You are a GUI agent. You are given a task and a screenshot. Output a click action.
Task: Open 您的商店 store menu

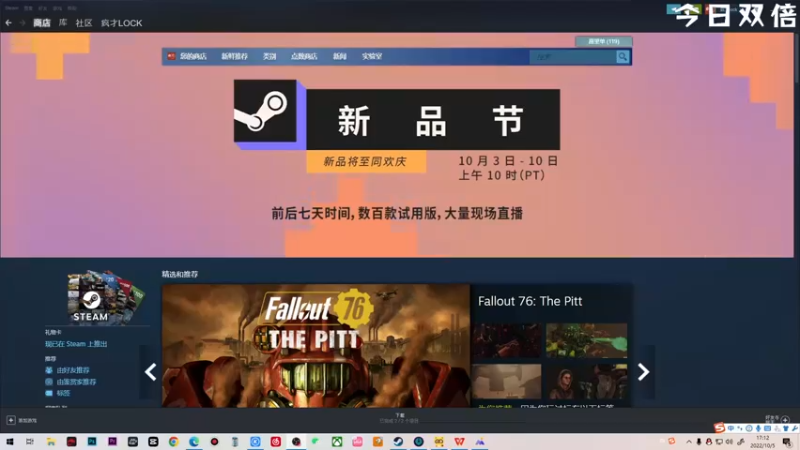click(193, 56)
